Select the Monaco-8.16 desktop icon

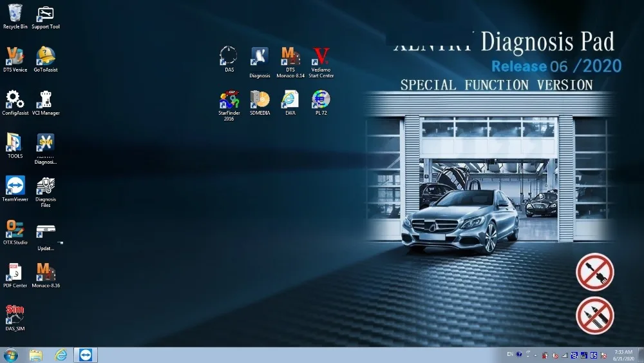[46, 275]
